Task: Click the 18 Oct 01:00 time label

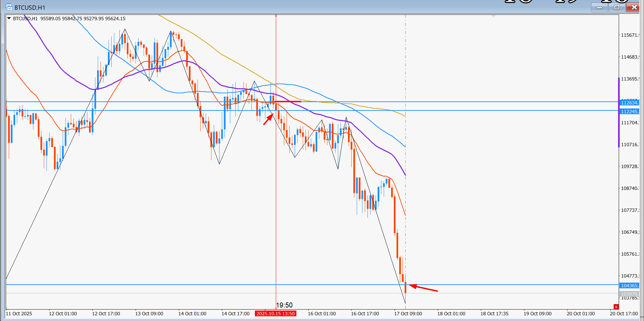Action: (451, 314)
